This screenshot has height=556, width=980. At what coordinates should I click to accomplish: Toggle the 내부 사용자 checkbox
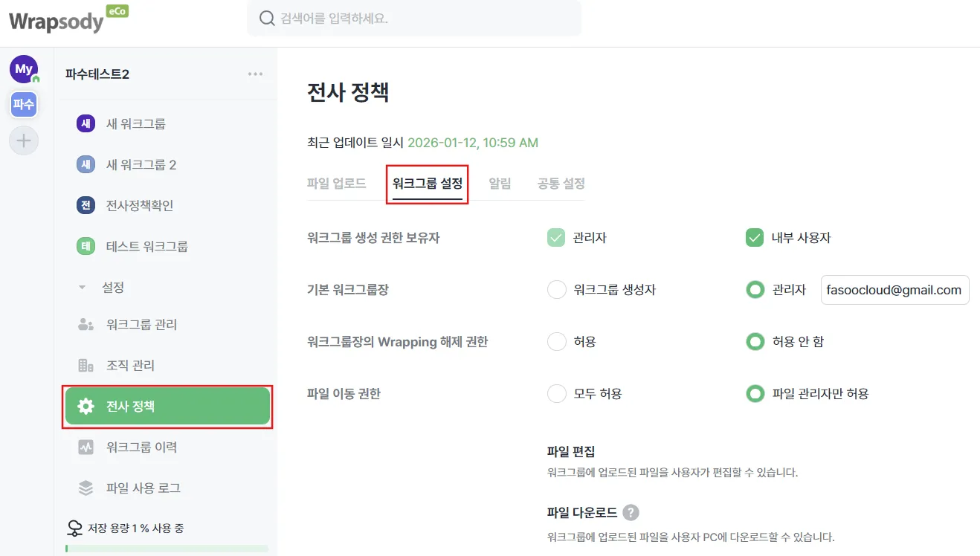click(755, 238)
